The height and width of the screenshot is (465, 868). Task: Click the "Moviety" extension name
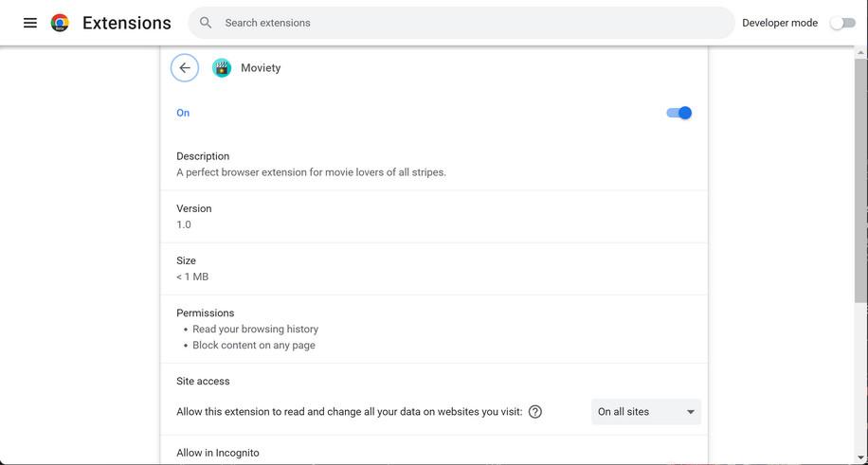pyautogui.click(x=261, y=68)
